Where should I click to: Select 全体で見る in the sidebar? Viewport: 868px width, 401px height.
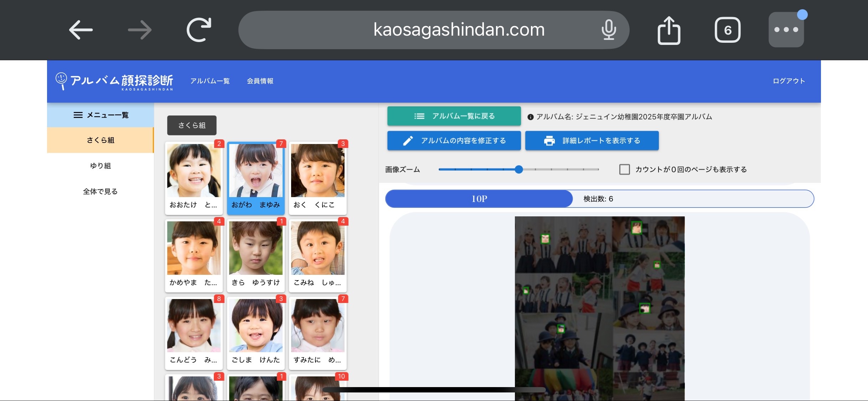click(100, 191)
